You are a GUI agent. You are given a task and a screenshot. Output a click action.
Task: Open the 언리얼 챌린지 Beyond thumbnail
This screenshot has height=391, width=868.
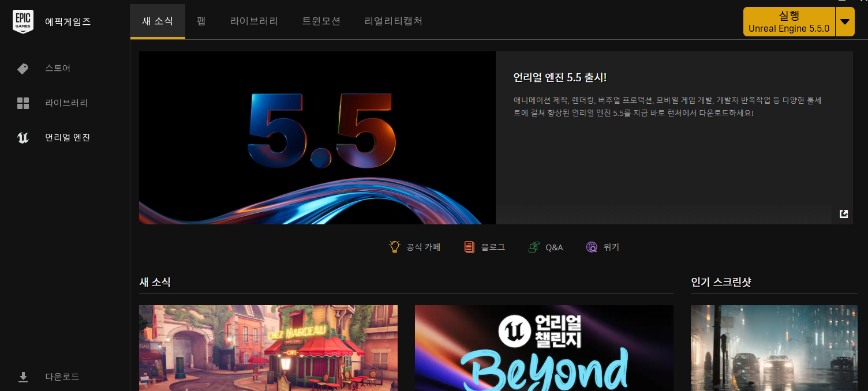pos(544,348)
